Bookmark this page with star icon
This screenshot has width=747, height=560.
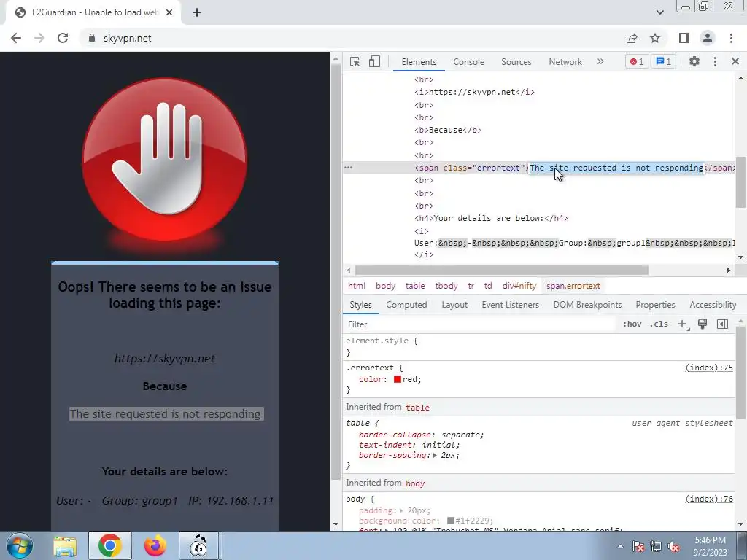[x=655, y=38]
